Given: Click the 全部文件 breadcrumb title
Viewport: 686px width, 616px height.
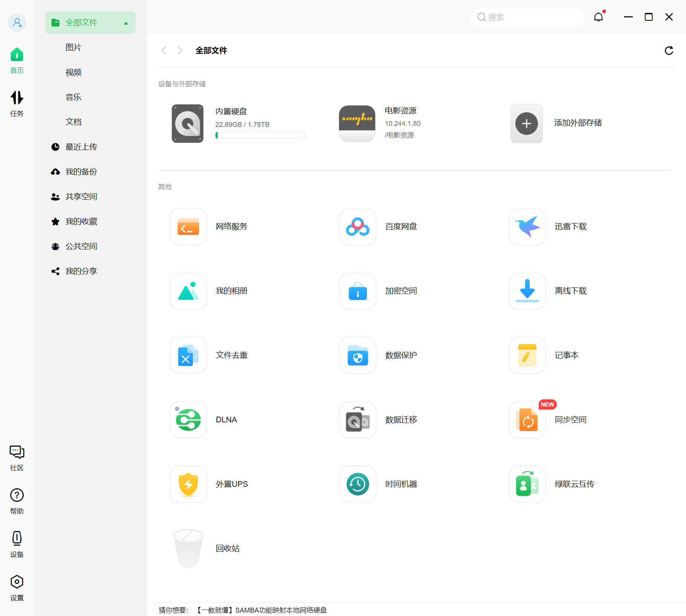Looking at the screenshot, I should (211, 50).
